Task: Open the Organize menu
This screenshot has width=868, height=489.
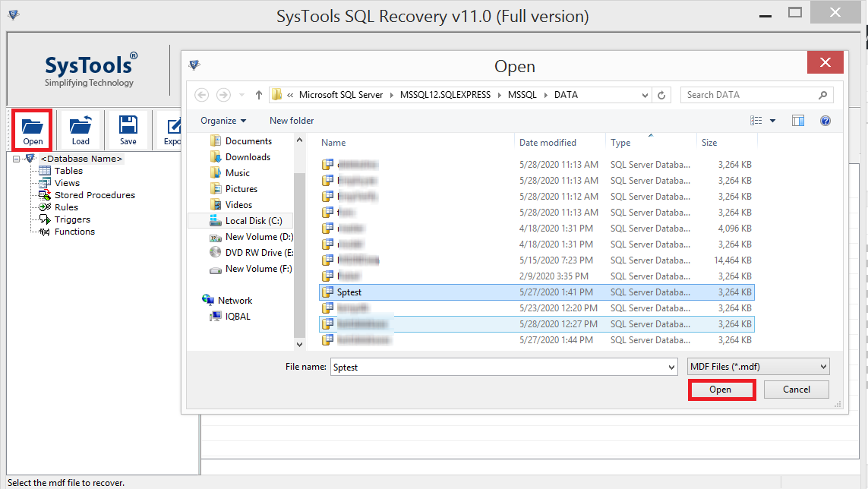Action: pos(223,121)
